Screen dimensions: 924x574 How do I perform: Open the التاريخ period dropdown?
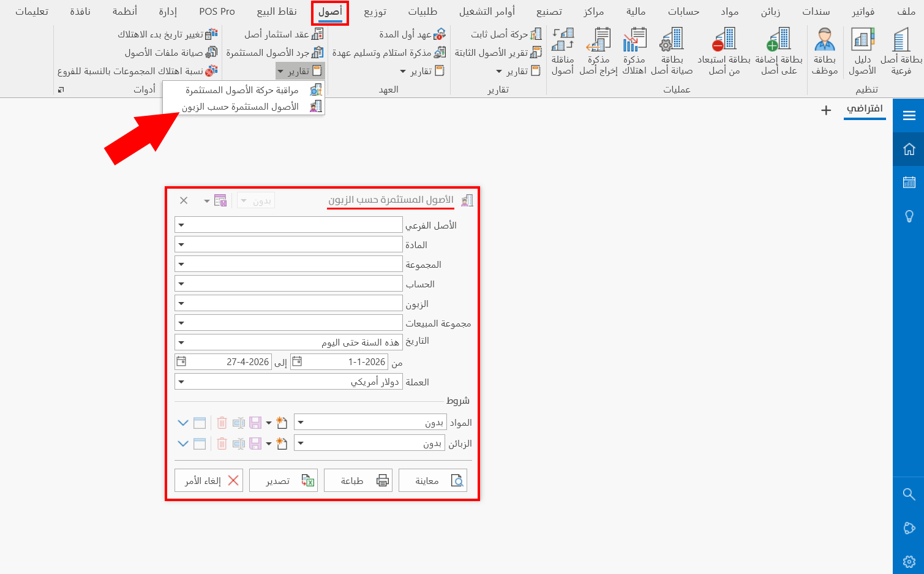click(181, 342)
